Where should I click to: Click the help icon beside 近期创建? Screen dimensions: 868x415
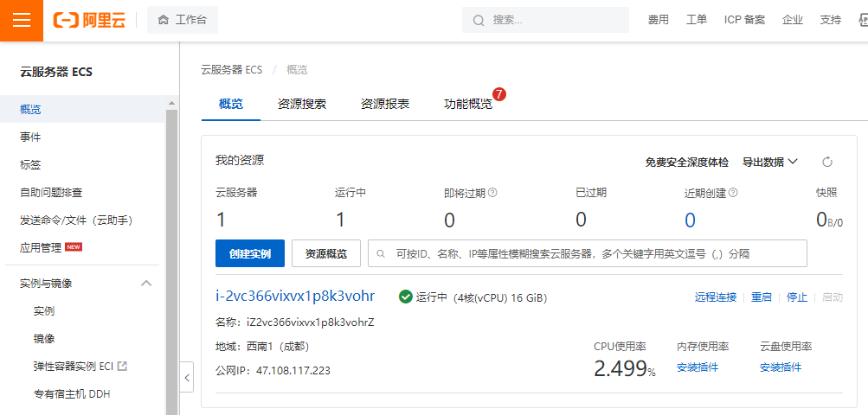click(733, 193)
